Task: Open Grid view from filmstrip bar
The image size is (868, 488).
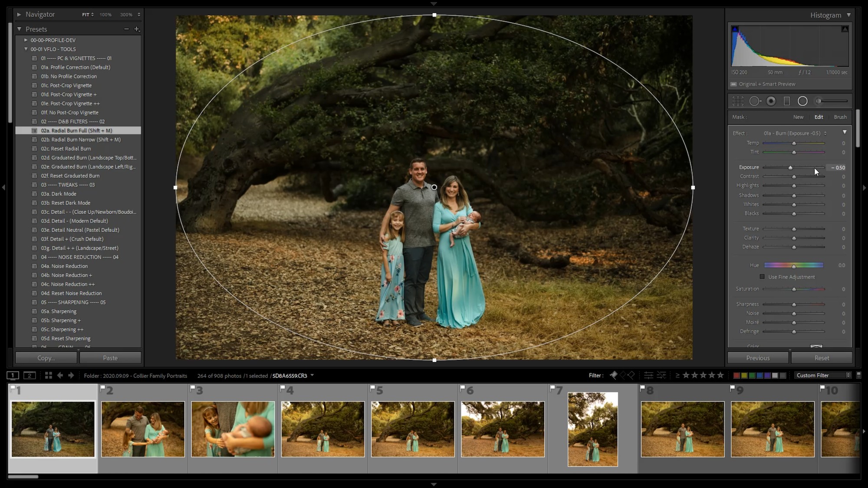Action: click(x=48, y=376)
